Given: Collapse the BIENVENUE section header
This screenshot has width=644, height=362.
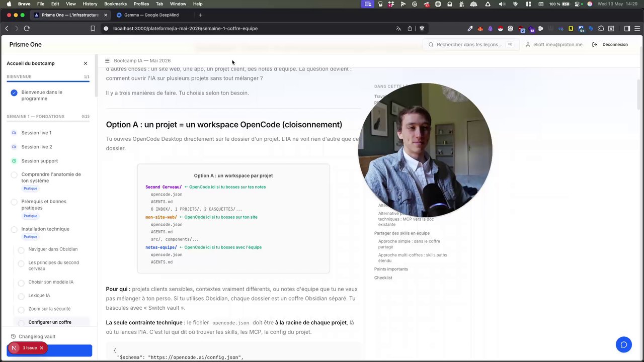Looking at the screenshot, I should pos(48,77).
